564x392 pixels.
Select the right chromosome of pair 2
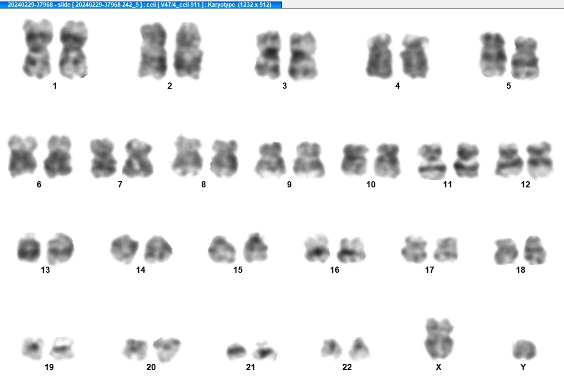pos(188,51)
